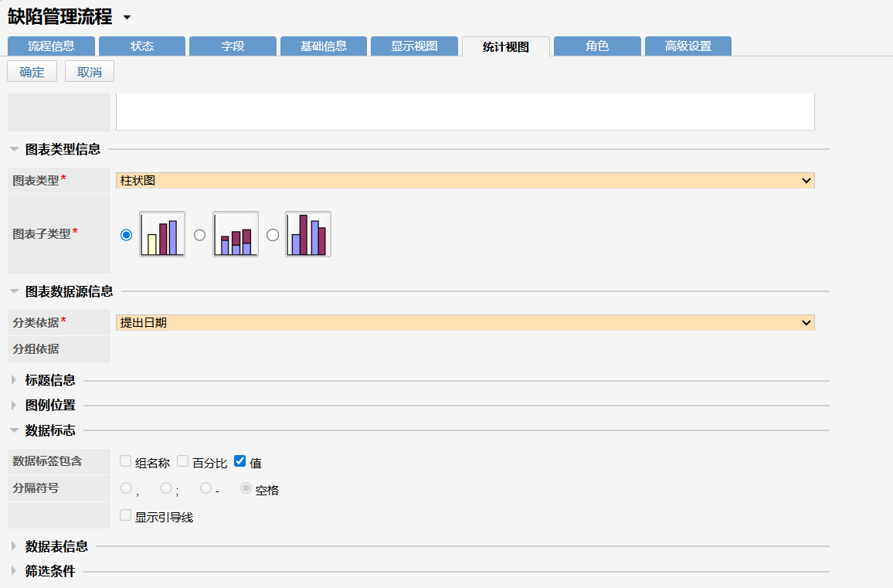Viewport: 893px width, 588px height.
Task: Switch to the 字段 tab
Action: 233,46
